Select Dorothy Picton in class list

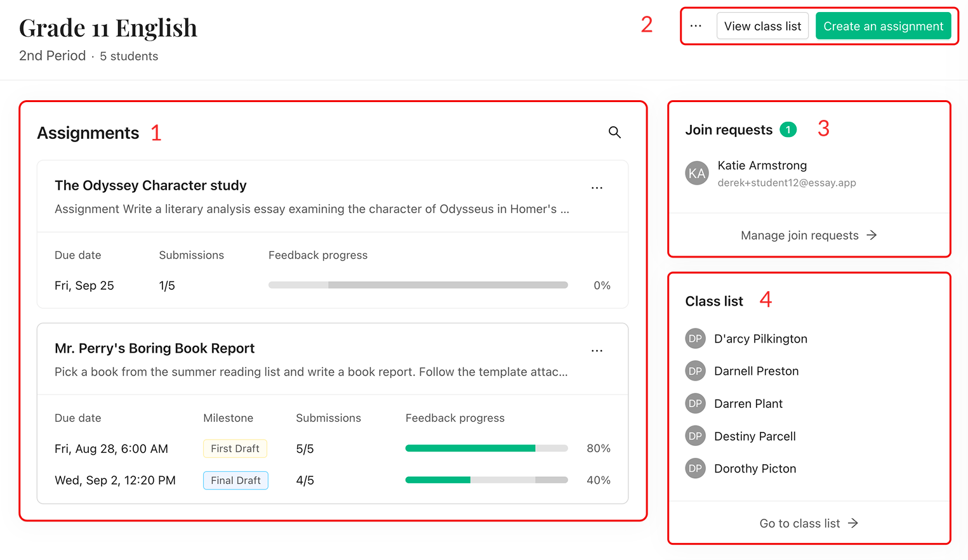tap(755, 469)
